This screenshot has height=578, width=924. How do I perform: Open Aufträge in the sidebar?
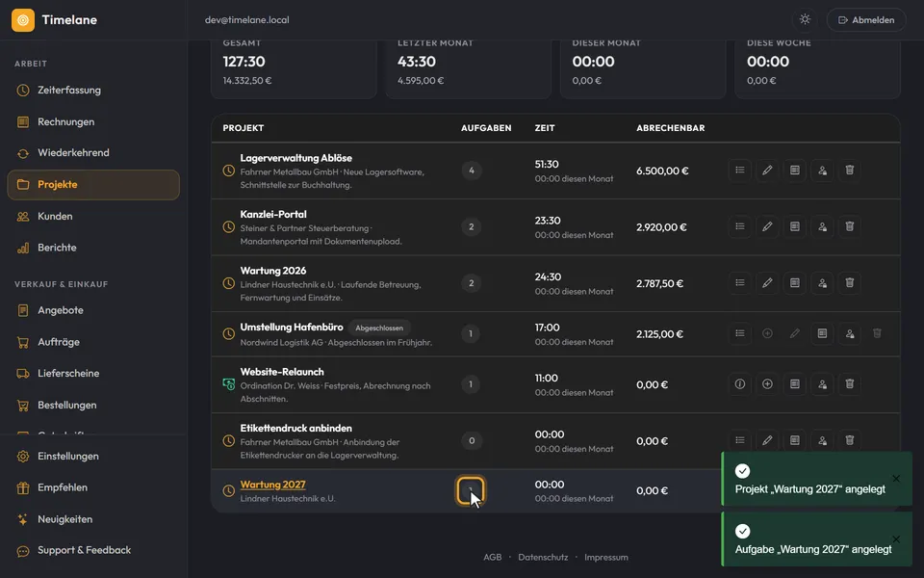tap(93, 342)
